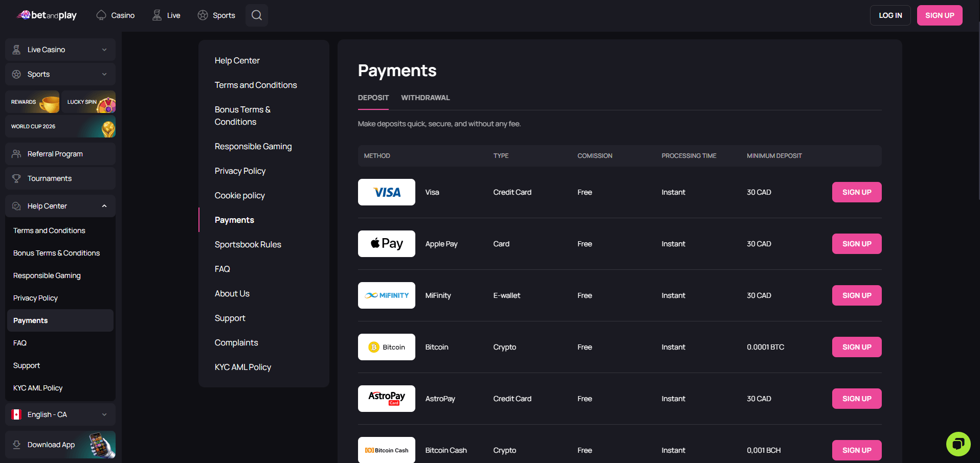Image resolution: width=980 pixels, height=463 pixels.
Task: Open Privacy Policy in middle menu
Action: (x=240, y=171)
